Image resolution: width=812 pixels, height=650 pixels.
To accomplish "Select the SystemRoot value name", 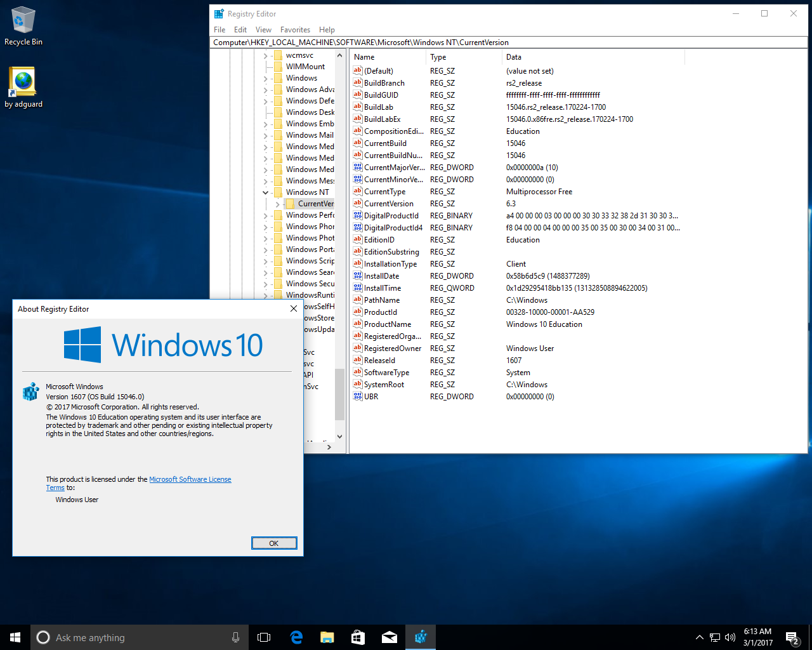I will click(384, 384).
